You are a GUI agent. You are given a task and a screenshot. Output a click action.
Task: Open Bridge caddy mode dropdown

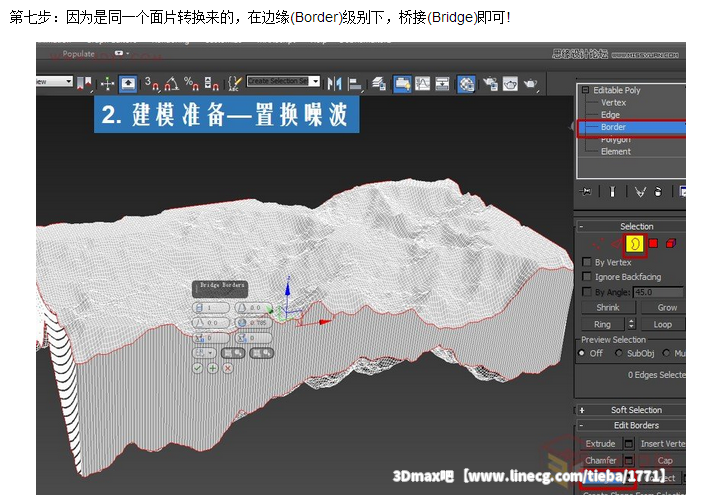(204, 353)
